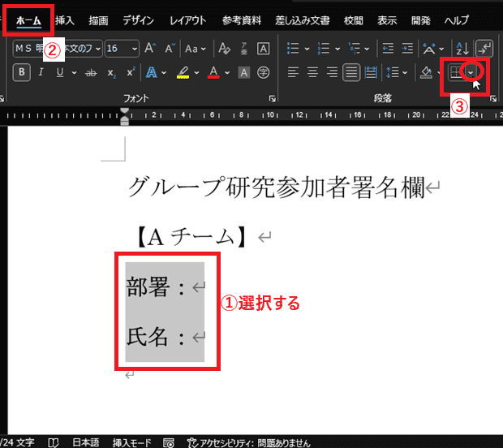Center align the paragraph
This screenshot has height=448, width=503.
(x=312, y=72)
